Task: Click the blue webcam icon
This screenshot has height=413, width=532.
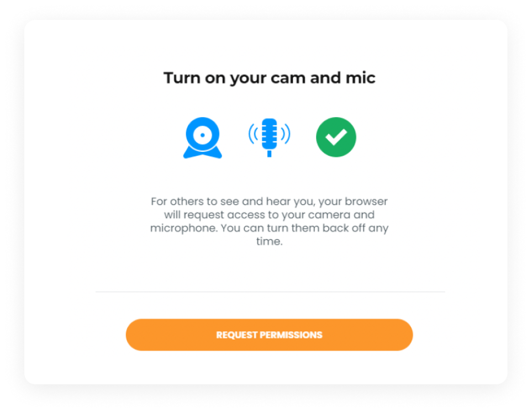Action: (x=203, y=137)
